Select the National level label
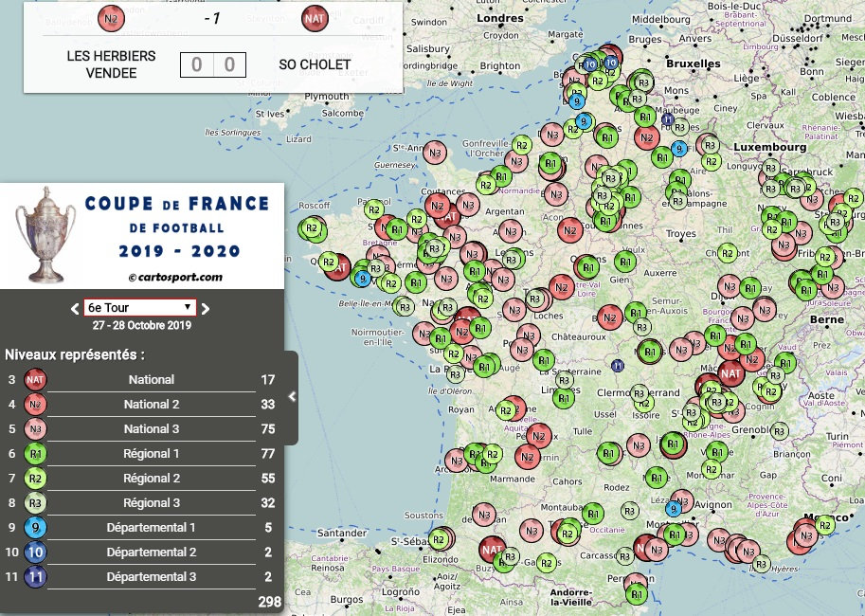Viewport: 865px width, 616px height. coord(152,380)
